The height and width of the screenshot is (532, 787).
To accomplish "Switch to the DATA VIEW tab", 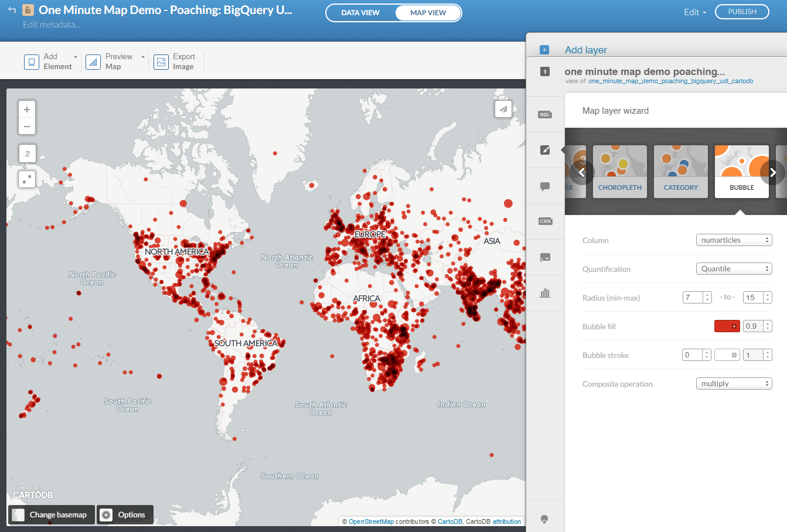I will pyautogui.click(x=360, y=12).
